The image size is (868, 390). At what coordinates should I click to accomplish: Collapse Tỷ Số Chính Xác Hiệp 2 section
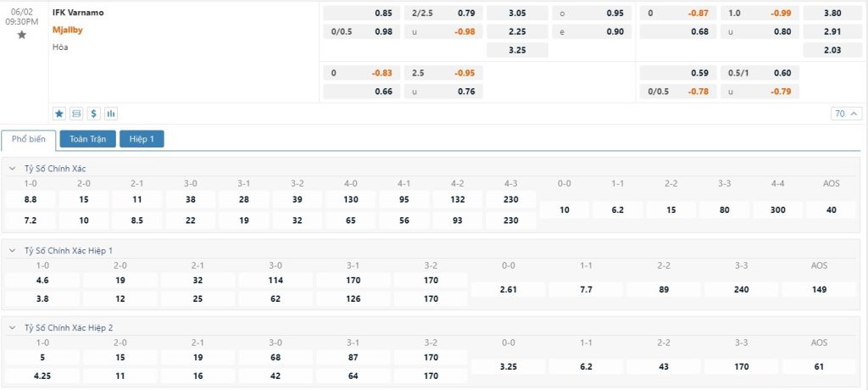point(13,328)
